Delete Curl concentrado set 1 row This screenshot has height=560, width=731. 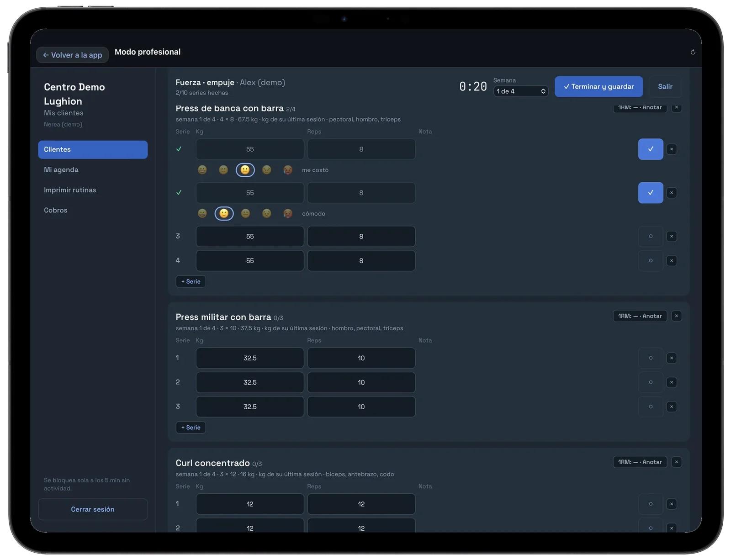672,504
